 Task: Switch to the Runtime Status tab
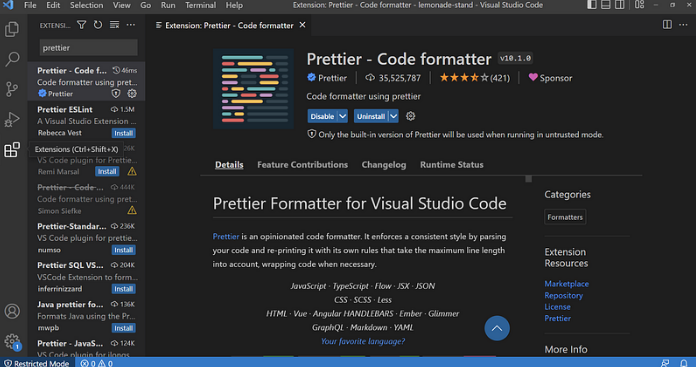coord(451,165)
